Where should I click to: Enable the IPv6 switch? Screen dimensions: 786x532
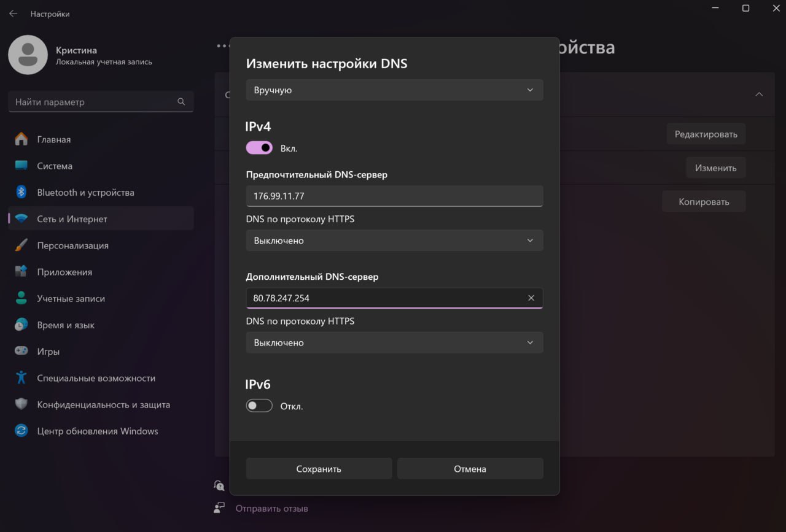coord(259,405)
